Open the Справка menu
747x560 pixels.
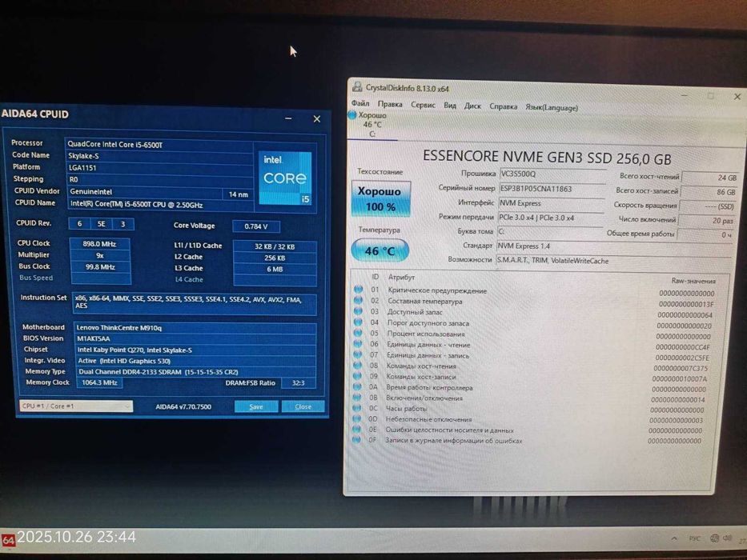(503, 106)
